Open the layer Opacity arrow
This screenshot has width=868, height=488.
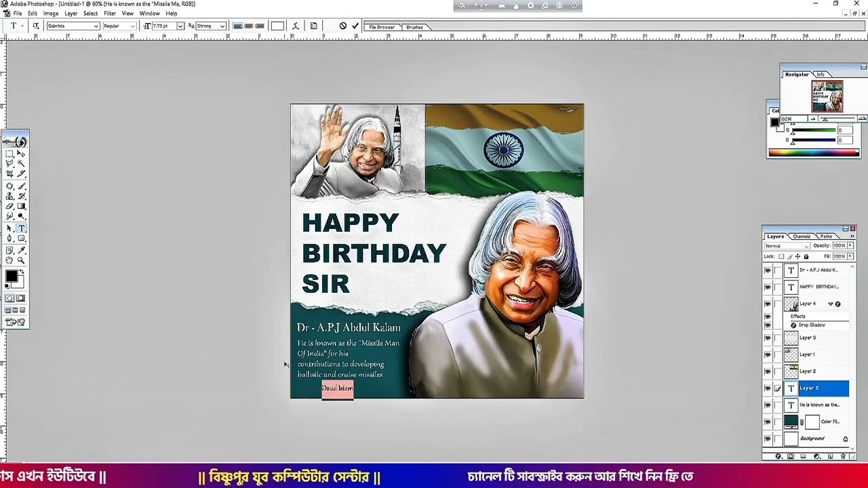(850, 245)
